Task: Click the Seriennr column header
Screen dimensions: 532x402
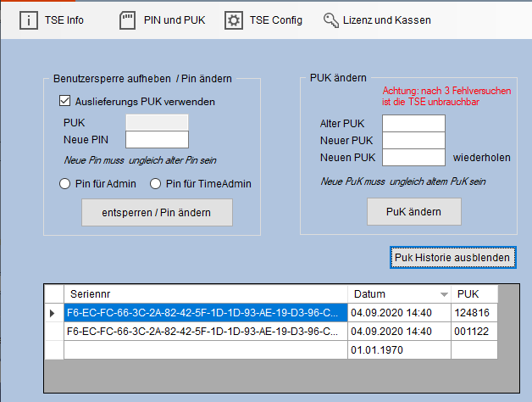Action: [x=205, y=293]
